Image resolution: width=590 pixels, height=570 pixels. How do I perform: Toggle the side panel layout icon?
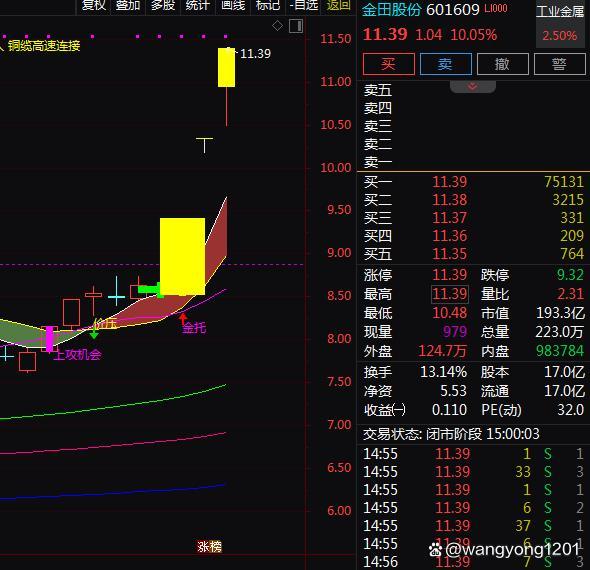296,26
